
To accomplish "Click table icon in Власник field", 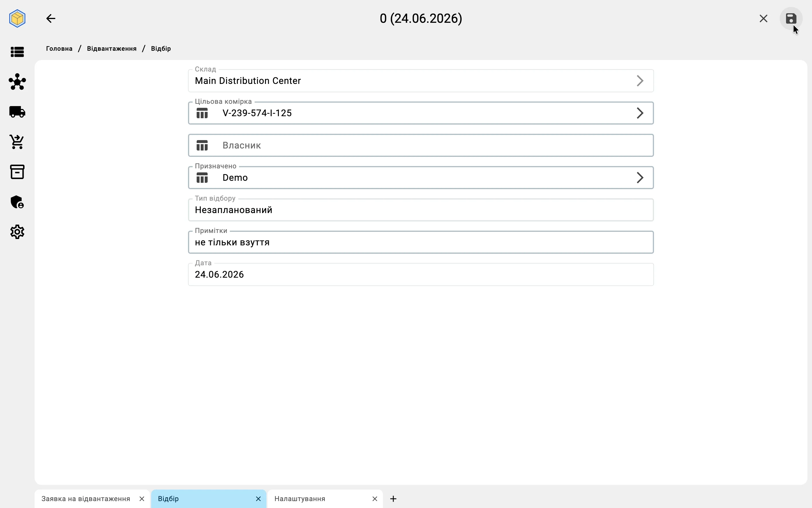I will click(202, 146).
